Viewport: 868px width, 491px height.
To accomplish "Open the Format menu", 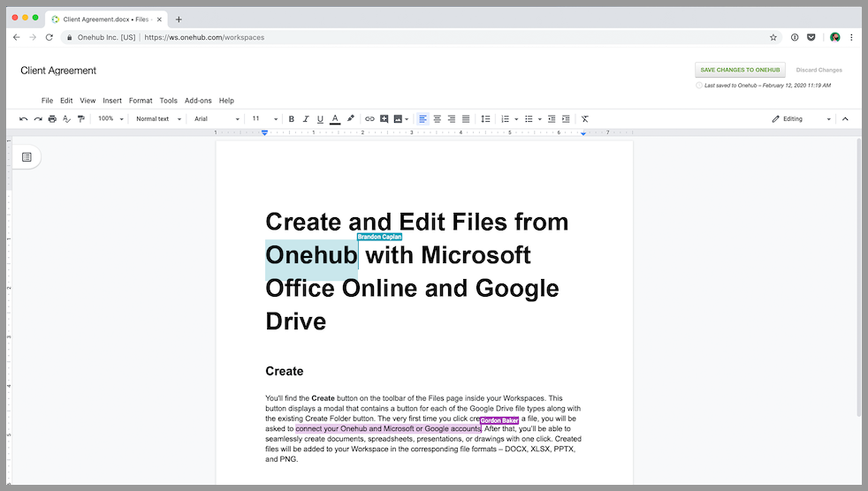I will point(141,101).
